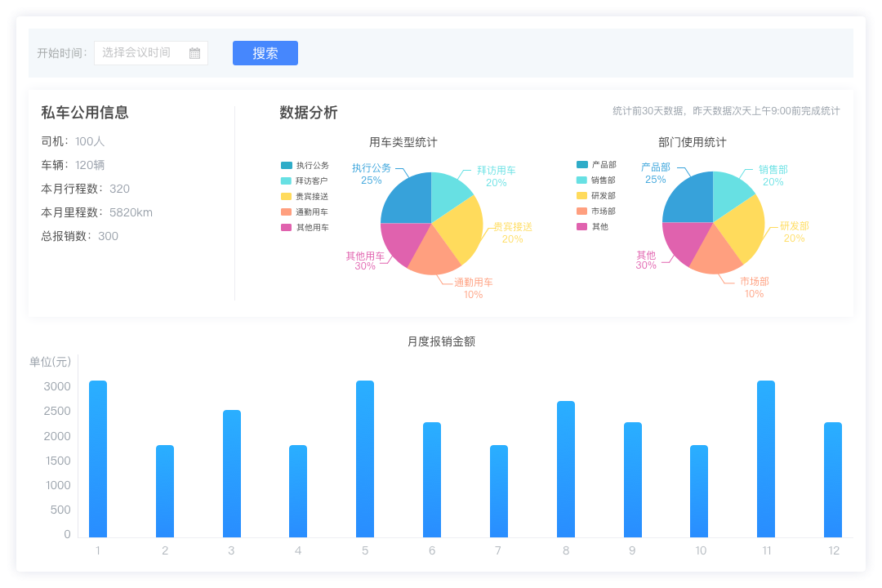Screen dimensions: 882x588
Task: Toggle 贵宾接送 legend entry
Action: pos(305,196)
